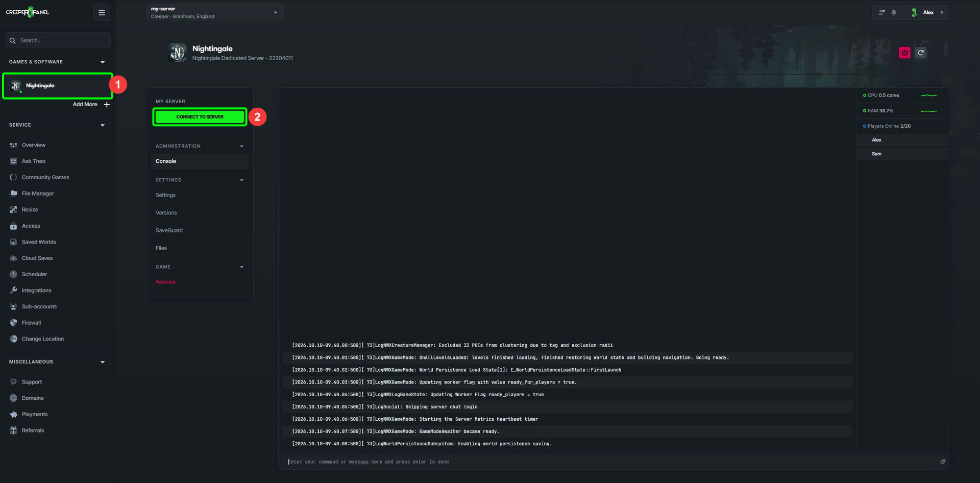Screen dimensions: 980x483
Task: Open the Console menu item
Action: [x=200, y=161]
